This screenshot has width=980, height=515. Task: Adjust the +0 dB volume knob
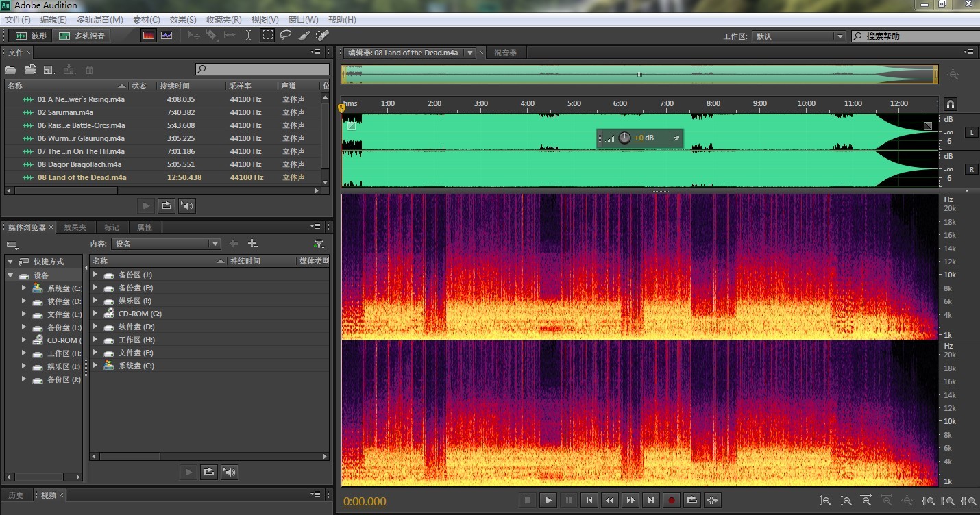624,138
